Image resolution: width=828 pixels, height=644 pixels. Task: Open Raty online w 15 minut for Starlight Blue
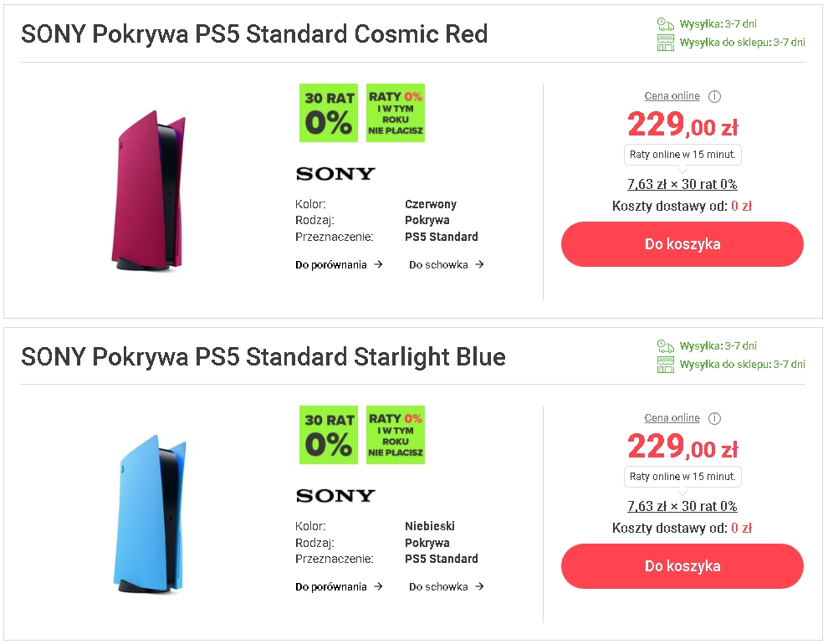[x=682, y=476]
